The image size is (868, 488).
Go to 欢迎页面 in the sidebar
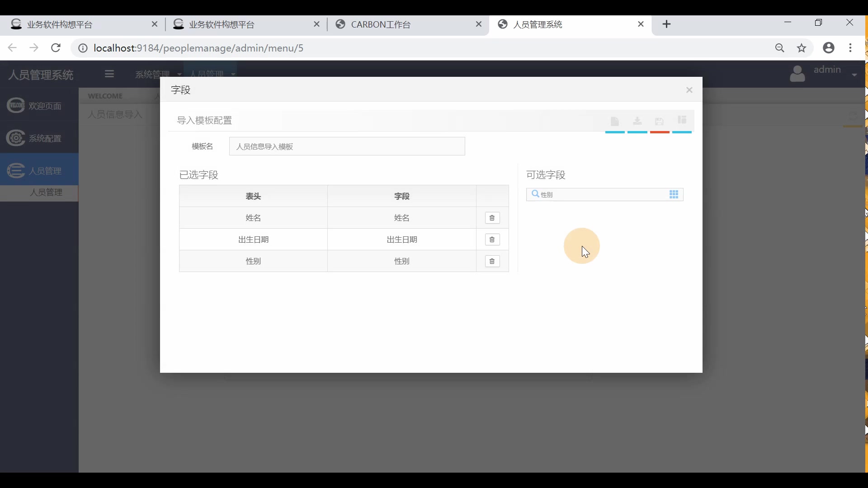point(39,106)
